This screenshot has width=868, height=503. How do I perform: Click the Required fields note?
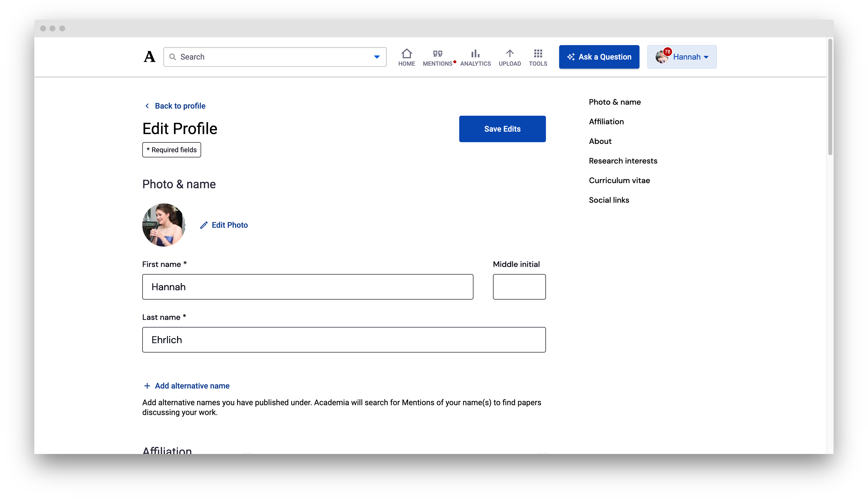(x=171, y=150)
